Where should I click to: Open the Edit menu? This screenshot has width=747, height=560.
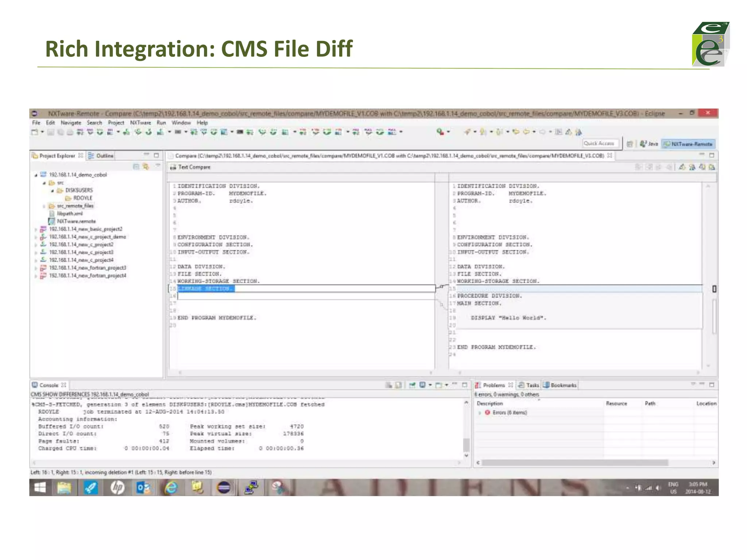50,123
